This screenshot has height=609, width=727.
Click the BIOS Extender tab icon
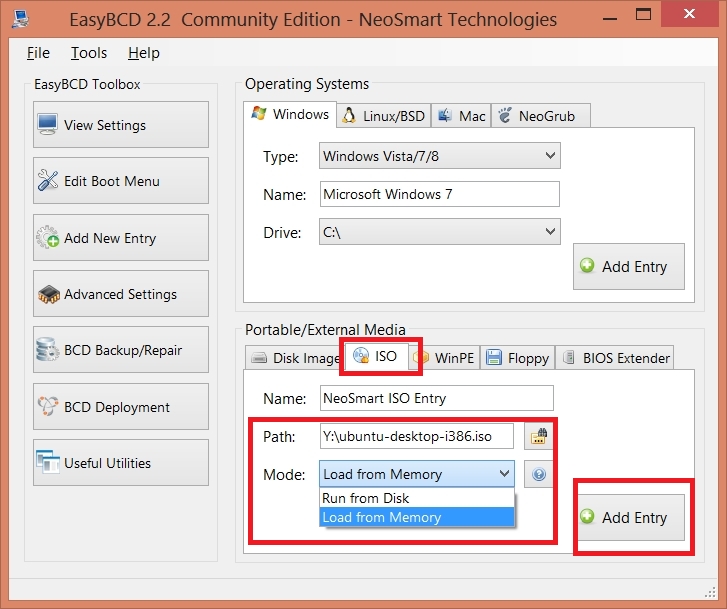(569, 358)
